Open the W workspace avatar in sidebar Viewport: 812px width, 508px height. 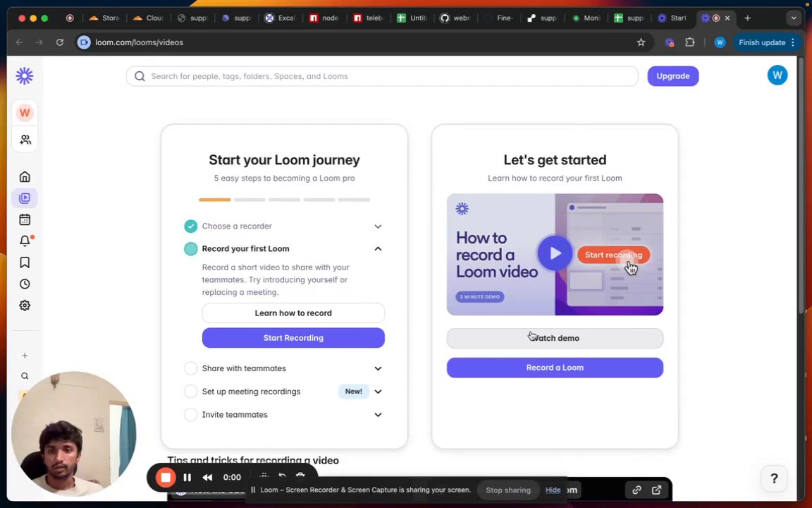[x=25, y=113]
